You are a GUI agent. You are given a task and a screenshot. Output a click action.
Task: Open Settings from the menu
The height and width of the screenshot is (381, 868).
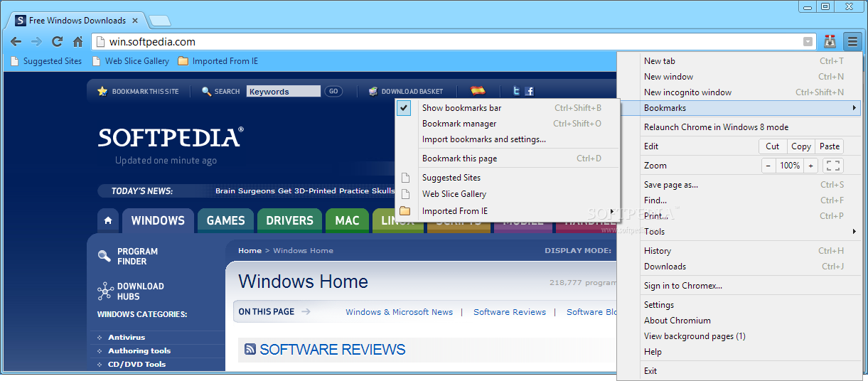pyautogui.click(x=739, y=305)
